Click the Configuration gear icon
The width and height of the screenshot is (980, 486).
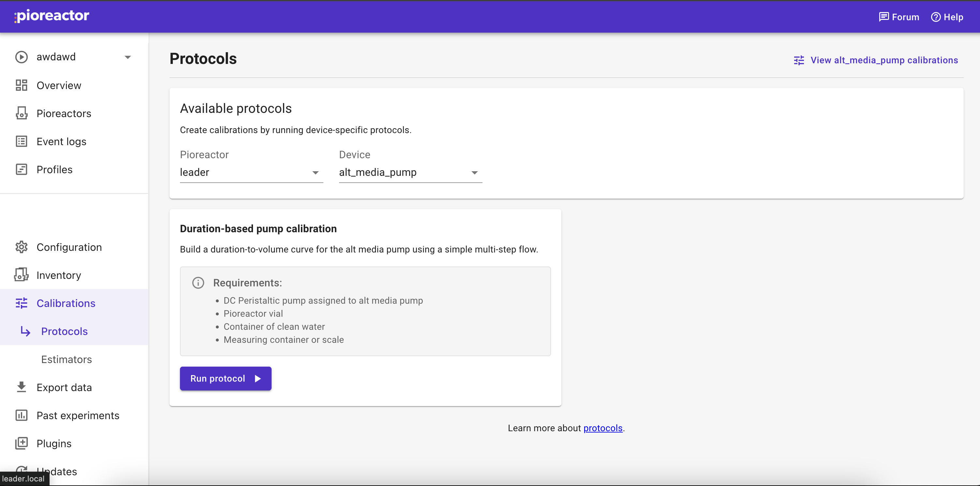pyautogui.click(x=21, y=247)
